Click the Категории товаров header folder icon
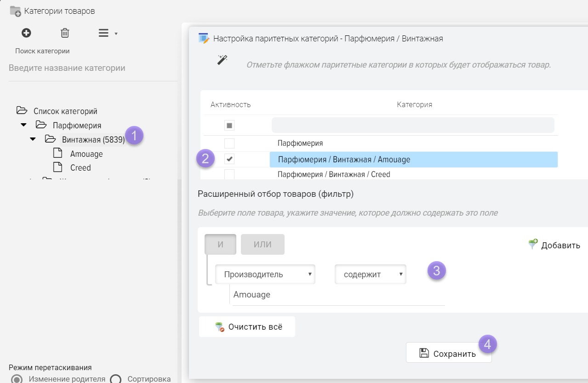The height and width of the screenshot is (383, 588). (x=15, y=11)
